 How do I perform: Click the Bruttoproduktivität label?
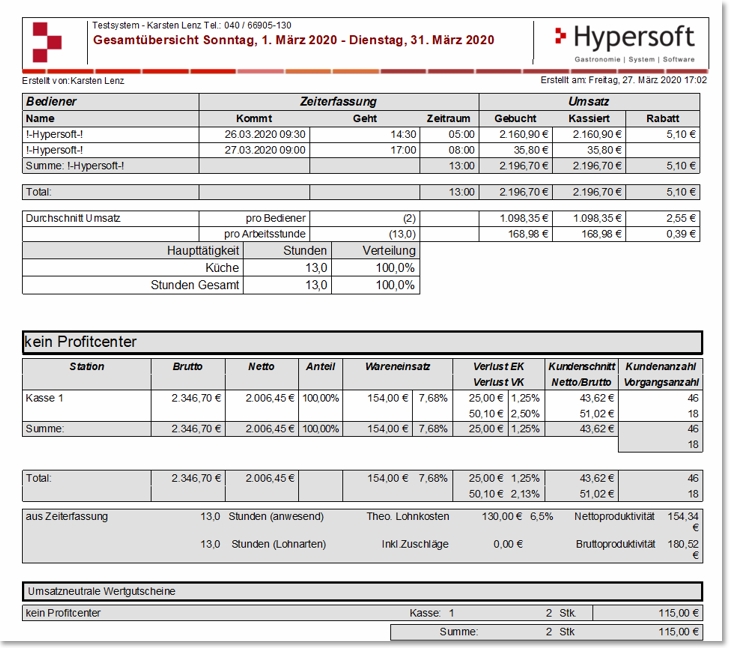[615, 544]
